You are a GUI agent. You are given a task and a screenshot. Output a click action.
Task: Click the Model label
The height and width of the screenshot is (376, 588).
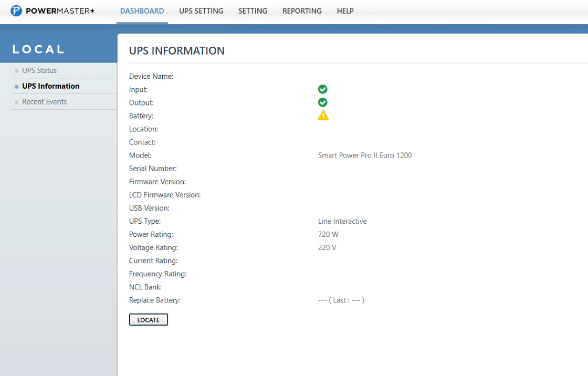pyautogui.click(x=140, y=155)
